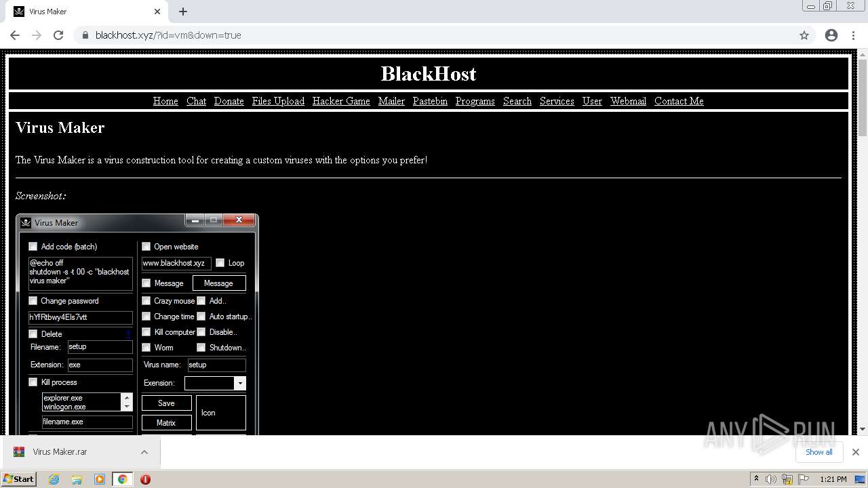868x488 pixels.
Task: Open the volume tray icon
Action: coord(771,479)
